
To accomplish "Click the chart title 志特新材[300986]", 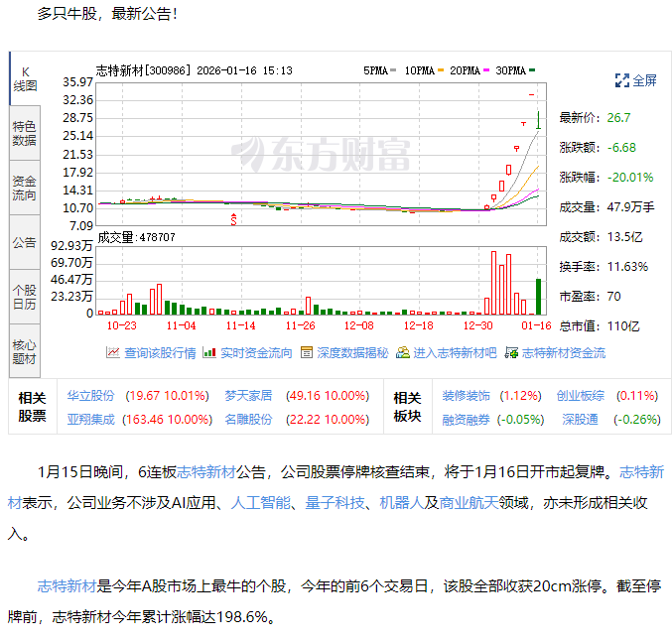I will pos(143,70).
